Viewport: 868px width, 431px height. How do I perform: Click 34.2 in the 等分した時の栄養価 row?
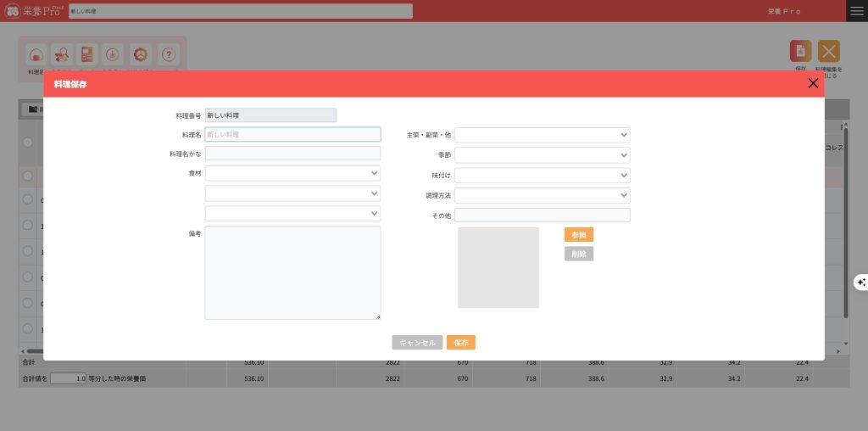(x=733, y=379)
